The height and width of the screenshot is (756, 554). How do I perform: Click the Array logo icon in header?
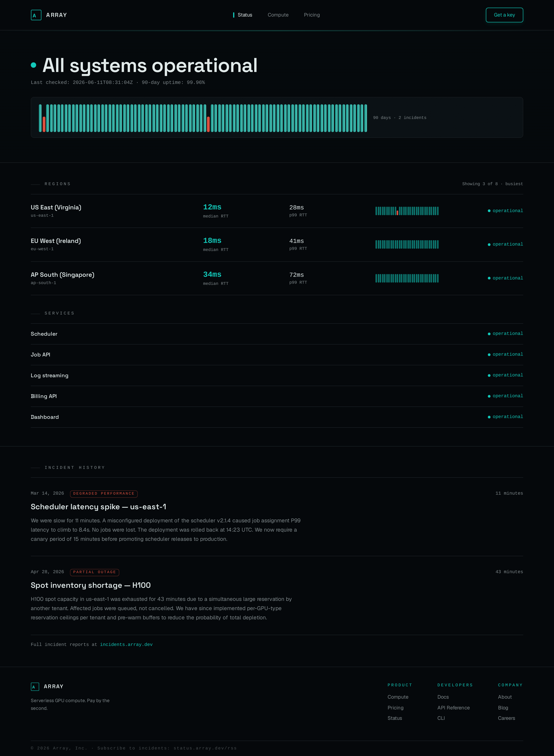coord(36,15)
